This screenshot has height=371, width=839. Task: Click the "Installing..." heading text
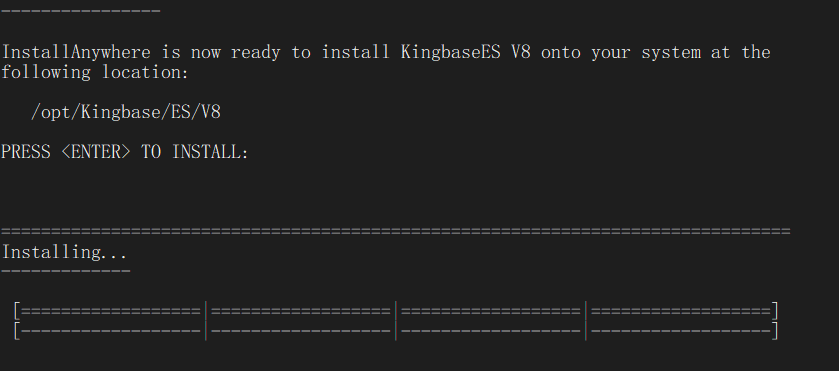(65, 252)
